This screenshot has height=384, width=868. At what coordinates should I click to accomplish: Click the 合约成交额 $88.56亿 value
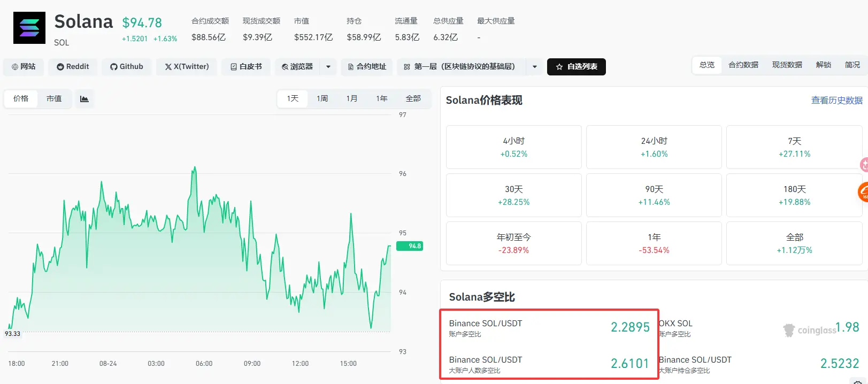(209, 37)
